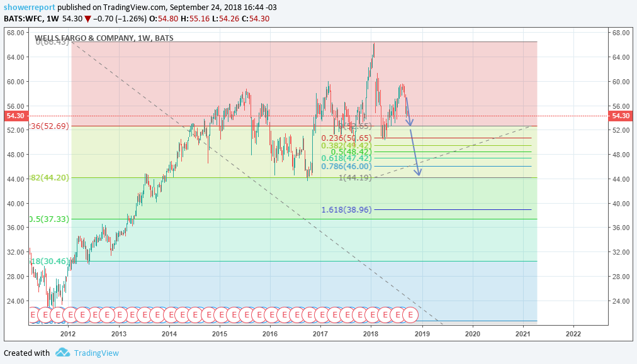Click the 0.382(49.42) Fibonacci level label

pyautogui.click(x=347, y=145)
